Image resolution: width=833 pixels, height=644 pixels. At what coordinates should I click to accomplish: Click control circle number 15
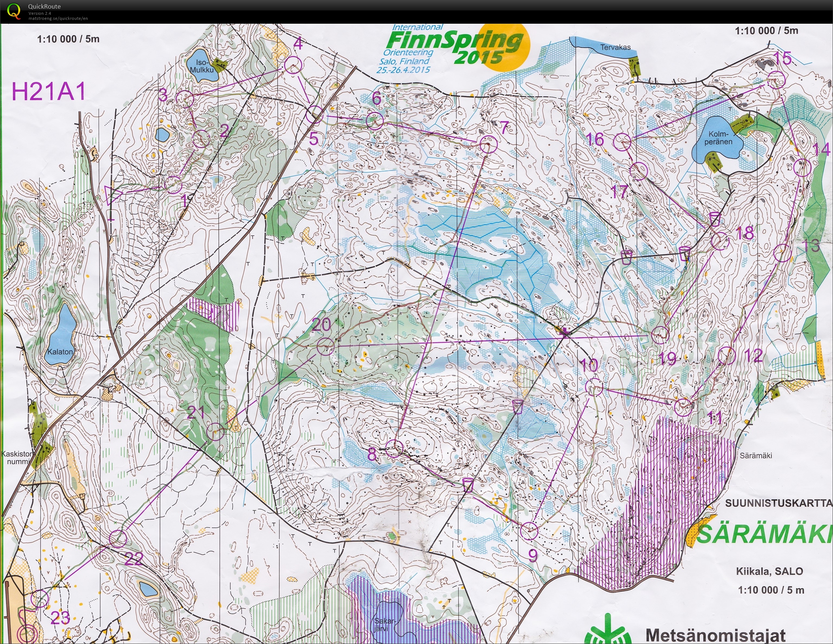(x=776, y=80)
